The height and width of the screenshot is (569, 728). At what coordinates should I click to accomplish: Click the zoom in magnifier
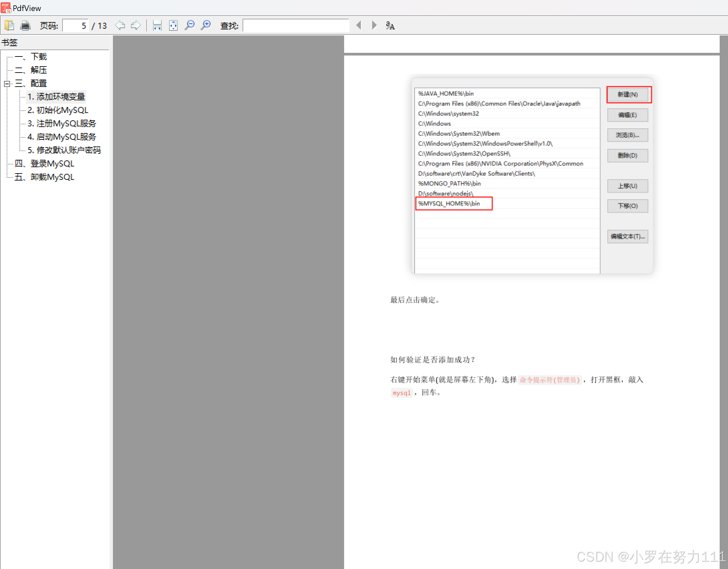coord(206,25)
